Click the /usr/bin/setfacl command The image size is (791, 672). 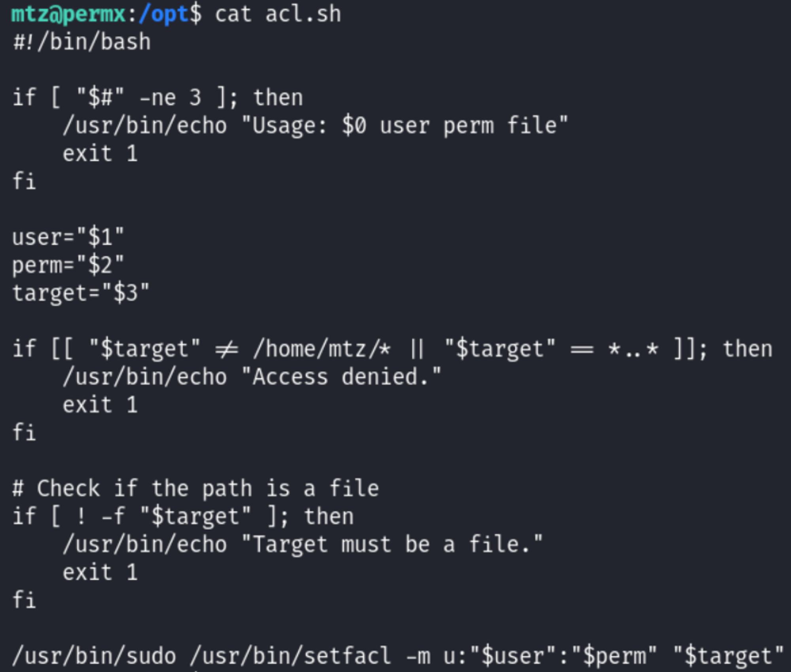(290, 656)
